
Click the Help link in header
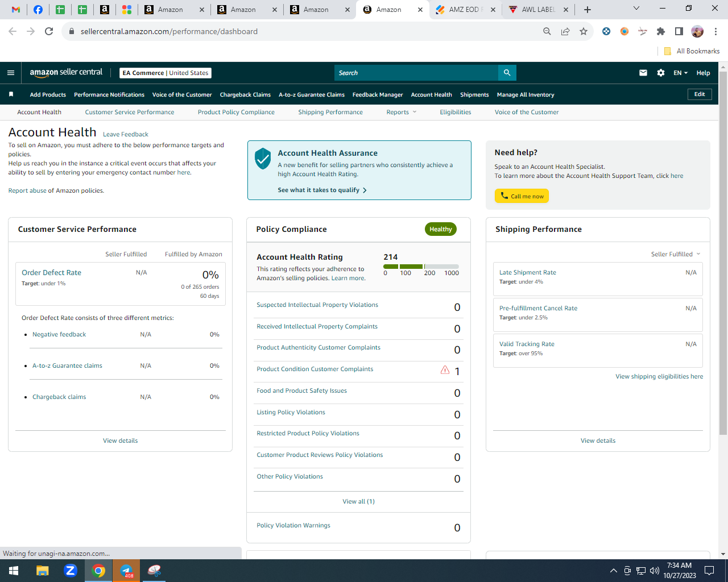pyautogui.click(x=703, y=73)
